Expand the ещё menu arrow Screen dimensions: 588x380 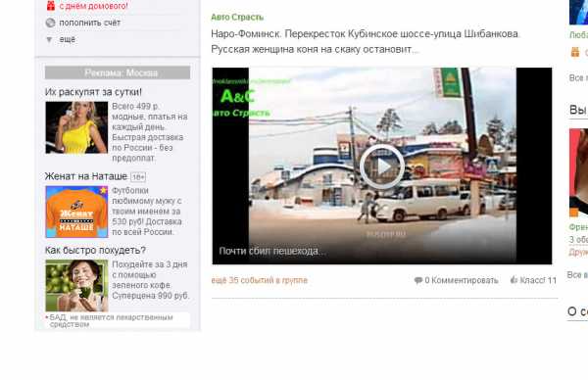point(49,39)
